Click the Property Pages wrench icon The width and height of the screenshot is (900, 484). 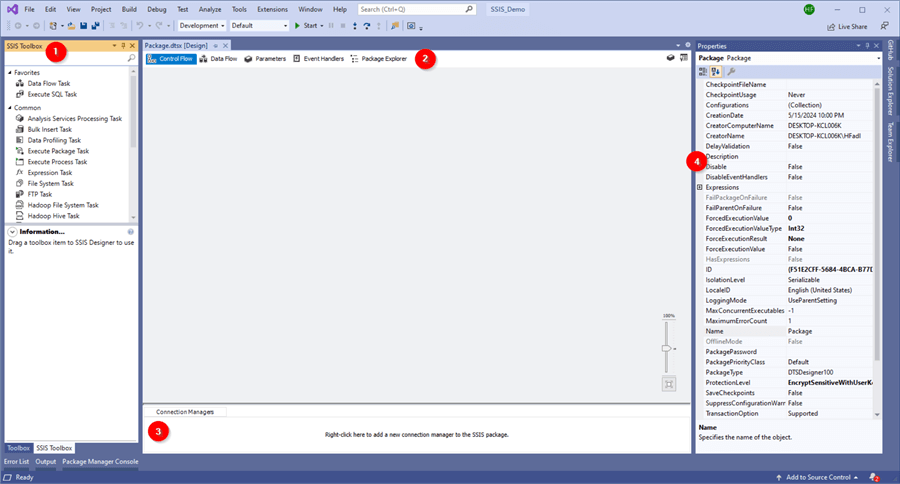click(731, 72)
